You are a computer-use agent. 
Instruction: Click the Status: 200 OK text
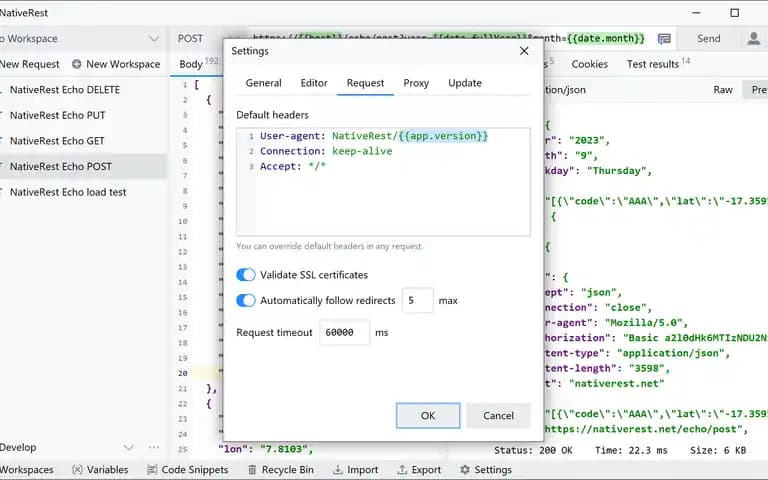[533, 450]
